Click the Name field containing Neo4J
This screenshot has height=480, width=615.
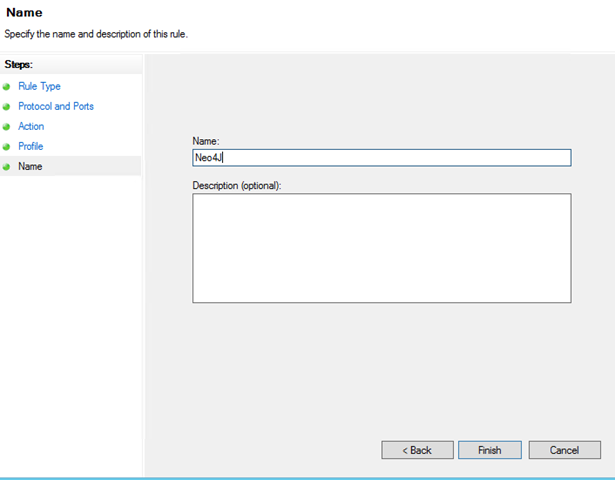pyautogui.click(x=381, y=158)
